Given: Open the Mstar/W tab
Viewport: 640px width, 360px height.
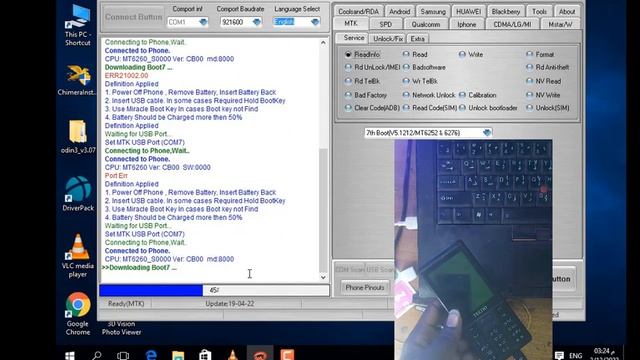Looking at the screenshot, I should 560,24.
